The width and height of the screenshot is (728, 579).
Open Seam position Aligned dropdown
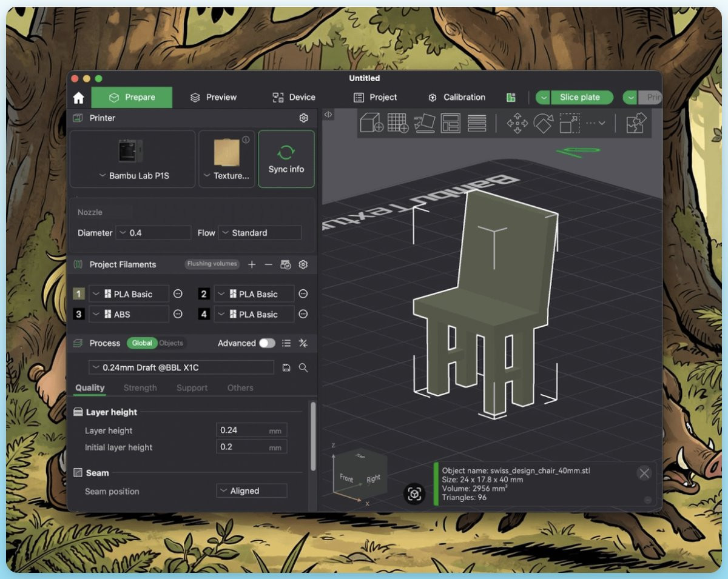click(x=252, y=491)
